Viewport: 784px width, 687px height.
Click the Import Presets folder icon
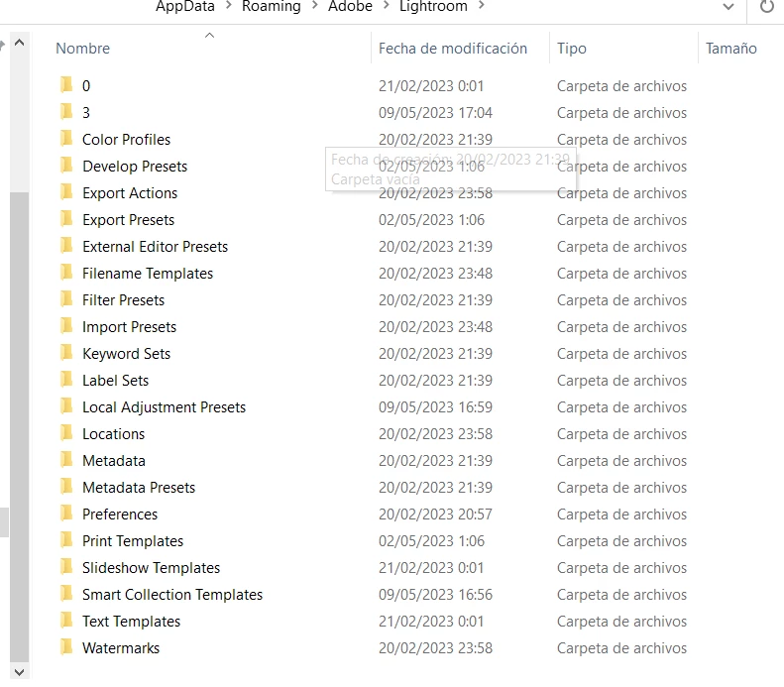(66, 326)
